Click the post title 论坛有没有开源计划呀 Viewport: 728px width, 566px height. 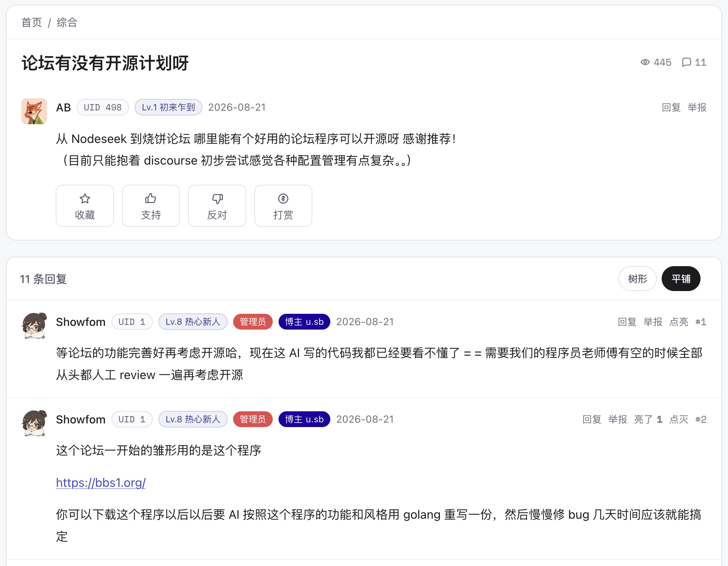click(x=105, y=63)
